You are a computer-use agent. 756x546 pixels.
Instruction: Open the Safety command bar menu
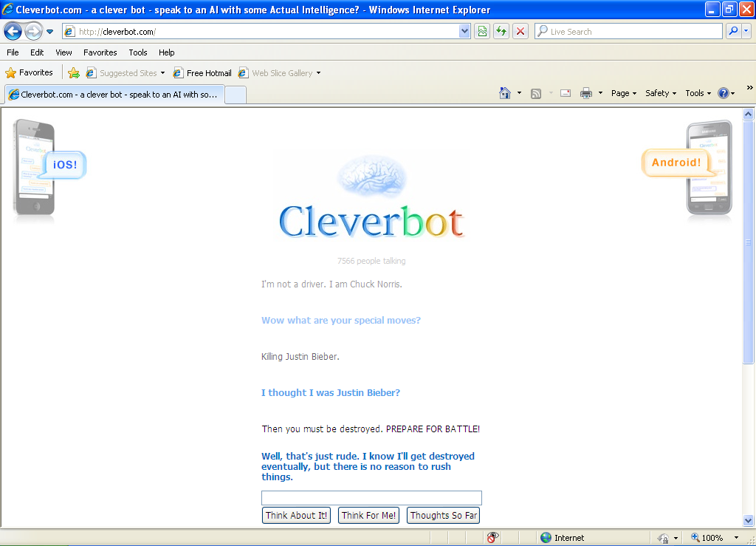click(661, 93)
